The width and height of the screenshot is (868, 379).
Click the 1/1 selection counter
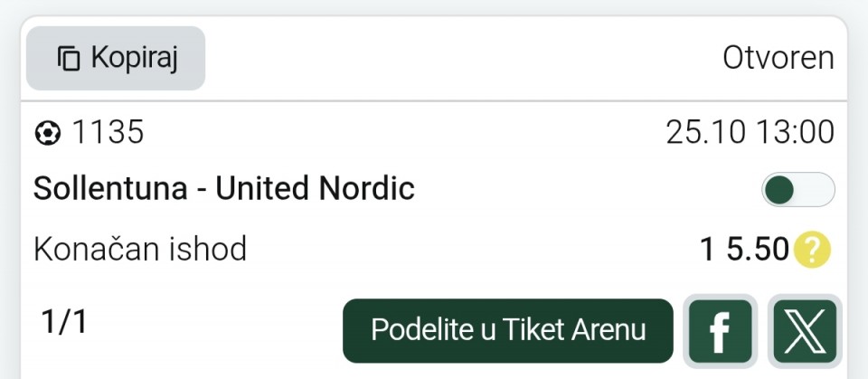64,321
